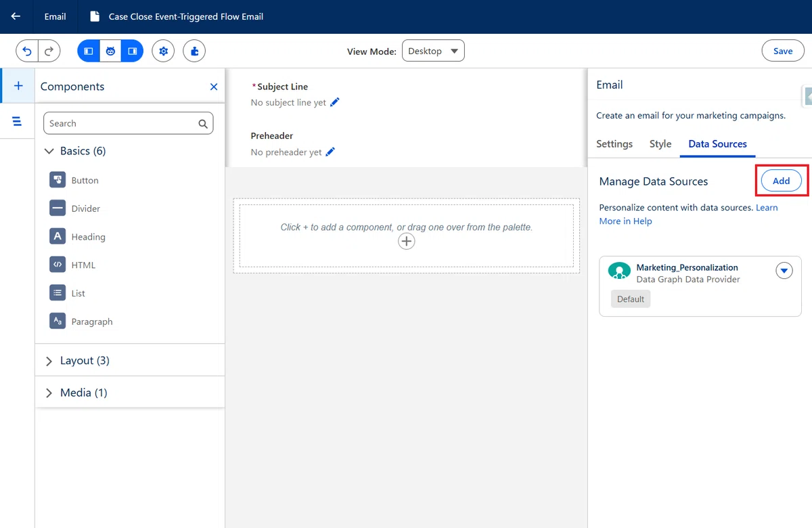This screenshot has height=528, width=812.
Task: Toggle the right panel layout button
Action: 133,51
